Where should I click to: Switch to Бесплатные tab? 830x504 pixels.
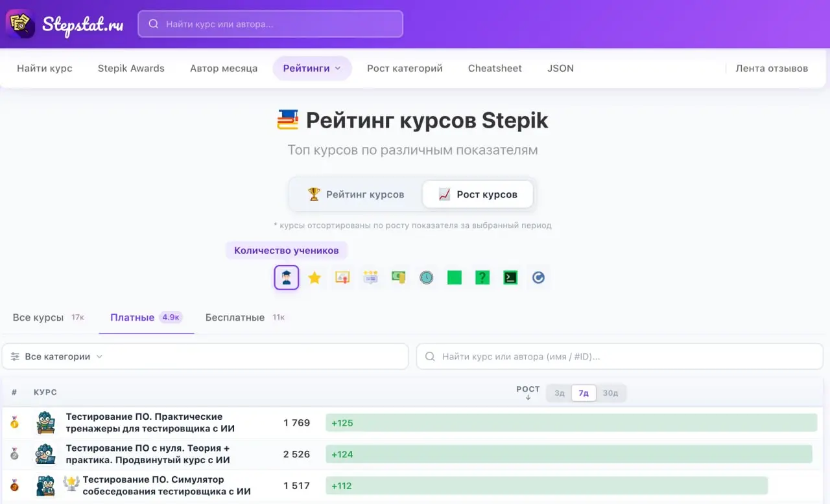[245, 317]
